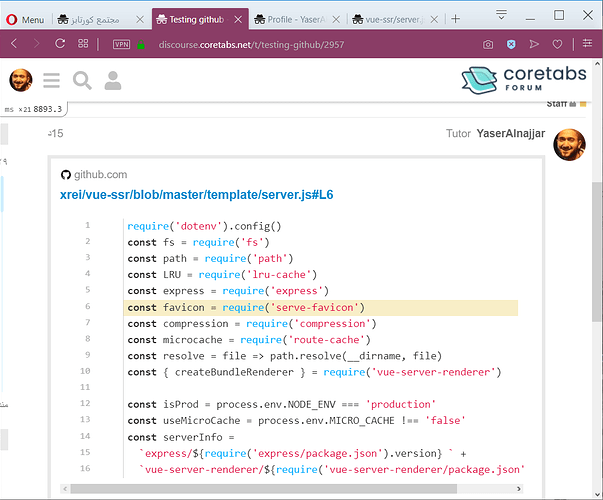Open the tab menu dropdown in title bar
This screenshot has width=603, height=500.
501,15
